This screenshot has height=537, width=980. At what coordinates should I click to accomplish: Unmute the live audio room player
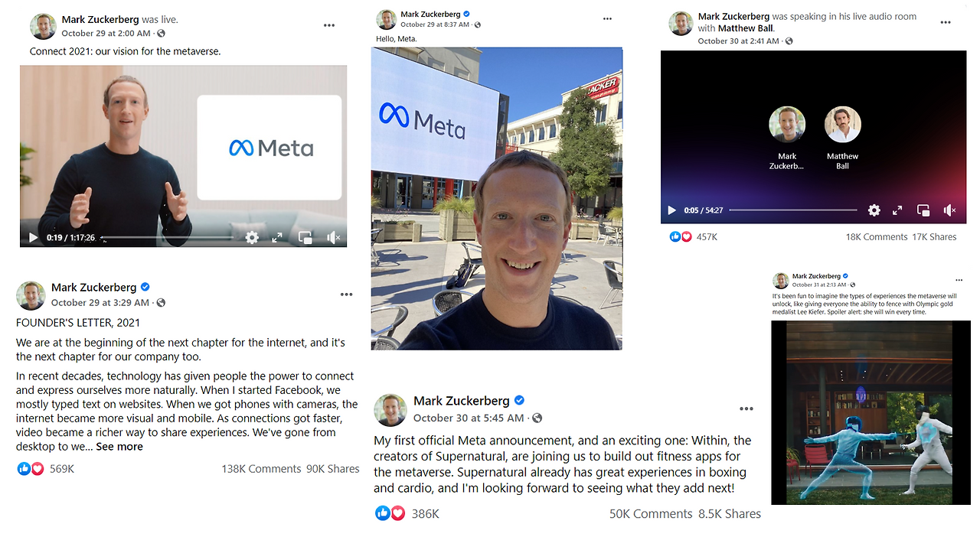(949, 210)
